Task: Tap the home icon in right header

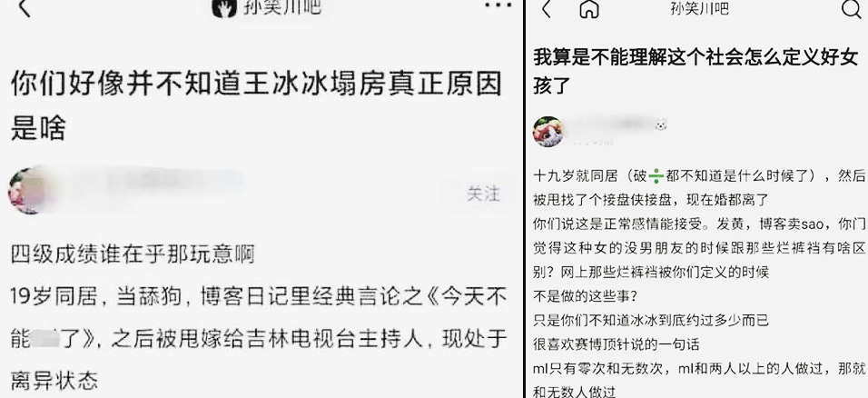Action: (589, 9)
